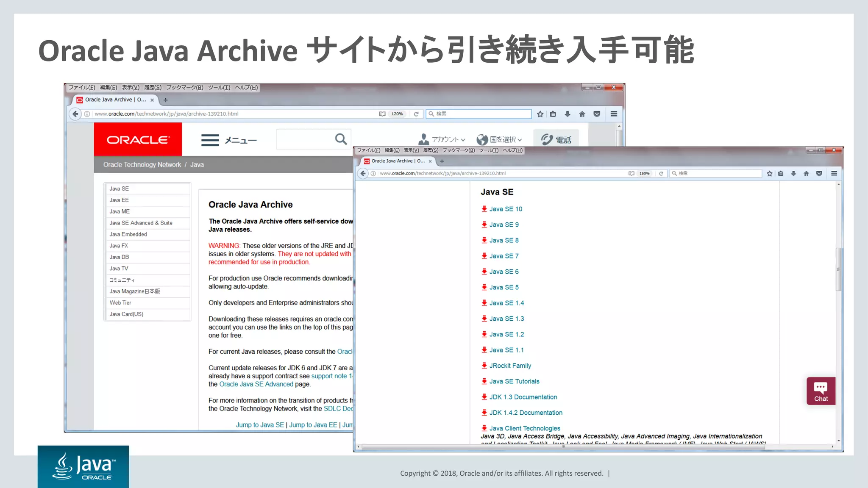
Task: Click bookmark star in front window toolbar
Action: click(769, 173)
